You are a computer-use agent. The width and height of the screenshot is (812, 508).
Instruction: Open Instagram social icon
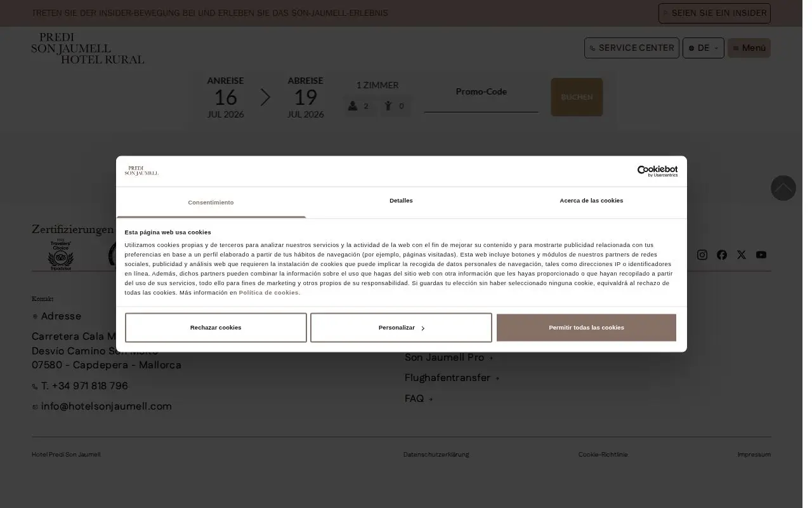point(702,255)
